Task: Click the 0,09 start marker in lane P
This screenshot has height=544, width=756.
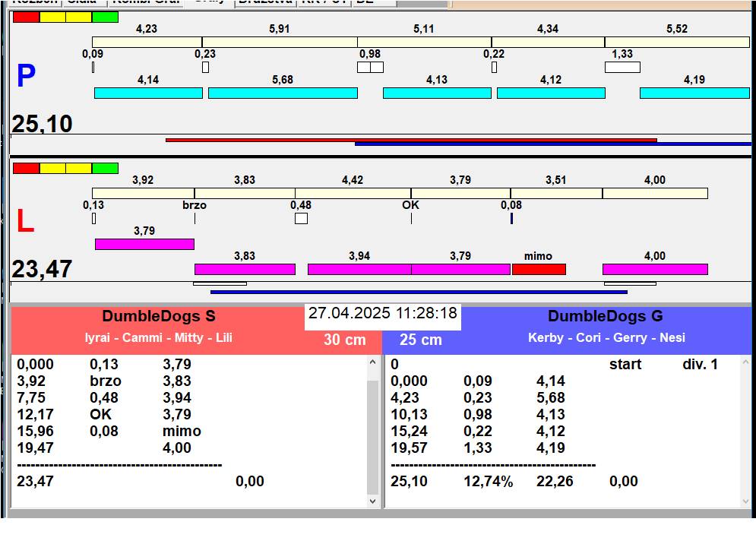Action: (93, 67)
